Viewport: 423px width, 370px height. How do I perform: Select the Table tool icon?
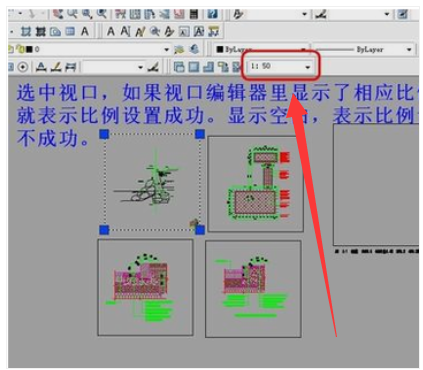pos(70,31)
